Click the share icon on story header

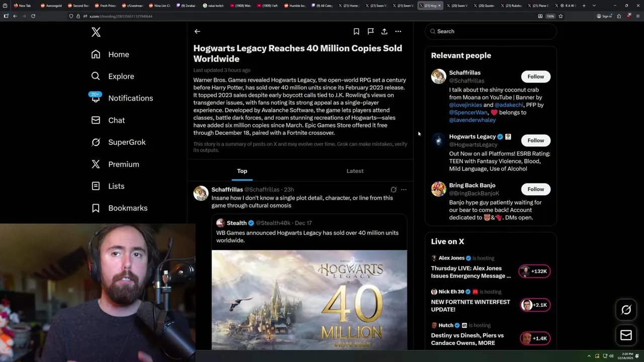pyautogui.click(x=384, y=31)
